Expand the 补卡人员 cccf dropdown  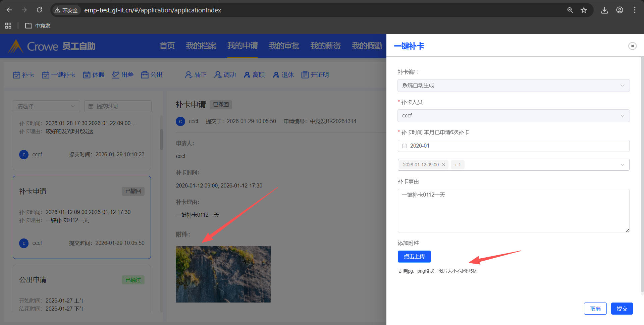pos(513,116)
